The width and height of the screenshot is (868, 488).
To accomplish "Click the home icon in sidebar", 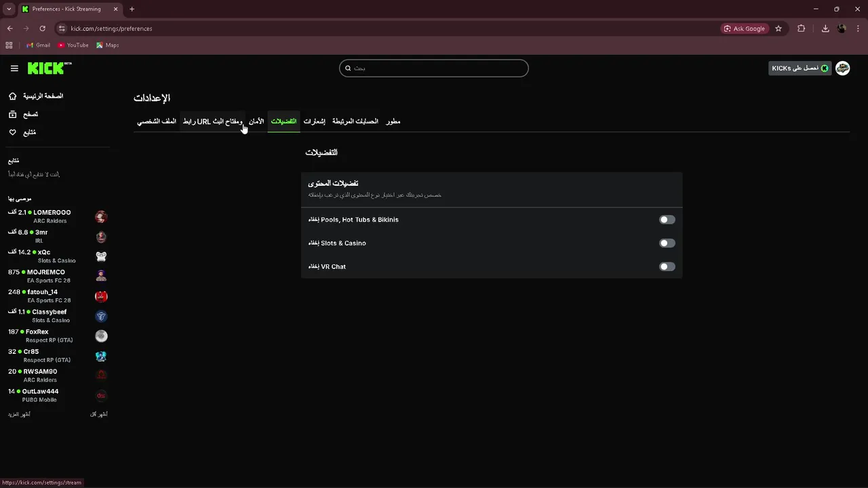I will click(x=13, y=96).
